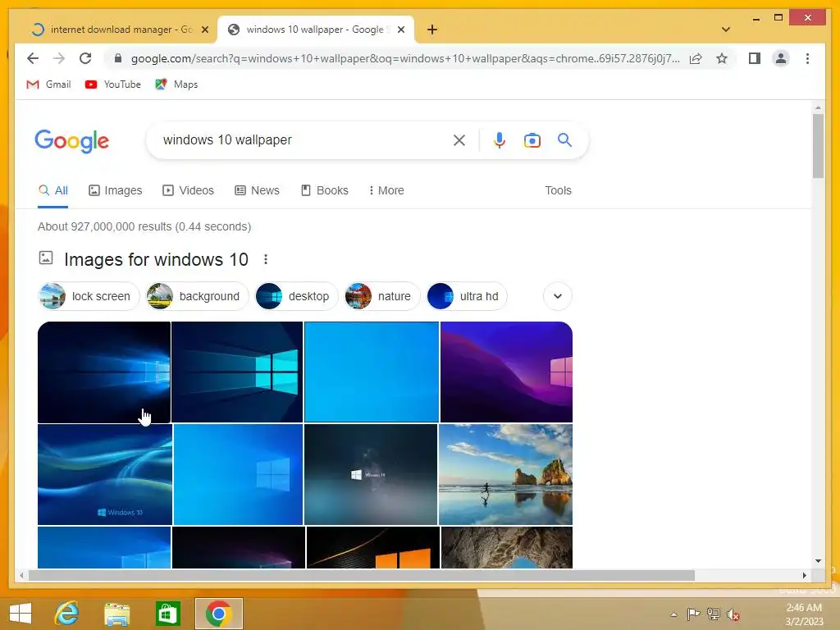The height and width of the screenshot is (630, 840).
Task: Switch to Videos results tab
Action: coord(188,190)
